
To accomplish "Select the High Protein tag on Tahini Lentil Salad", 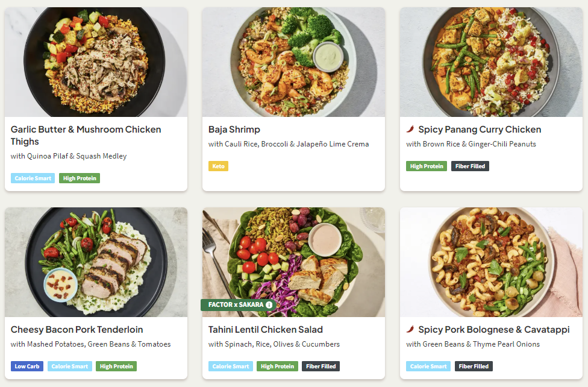I will [x=278, y=367].
